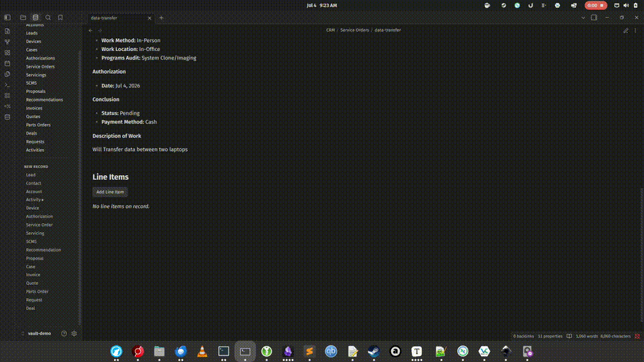Open Steam from the dock
Viewport: 644px width, 362px height.
pyautogui.click(x=374, y=351)
